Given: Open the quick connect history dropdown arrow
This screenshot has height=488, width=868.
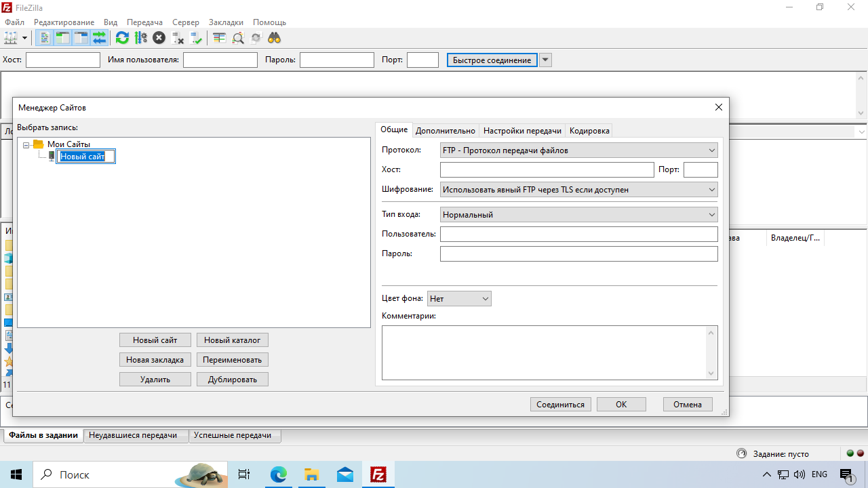Looking at the screenshot, I should tap(545, 60).
